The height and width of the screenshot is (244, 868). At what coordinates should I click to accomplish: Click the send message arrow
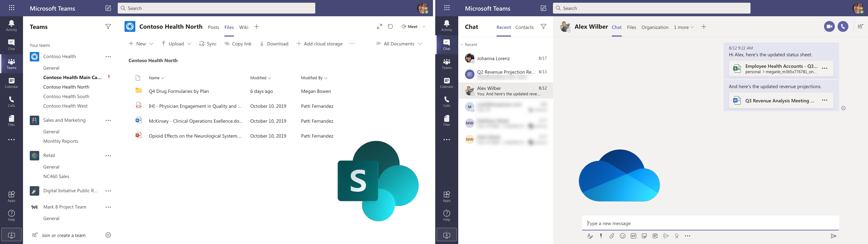click(x=833, y=236)
